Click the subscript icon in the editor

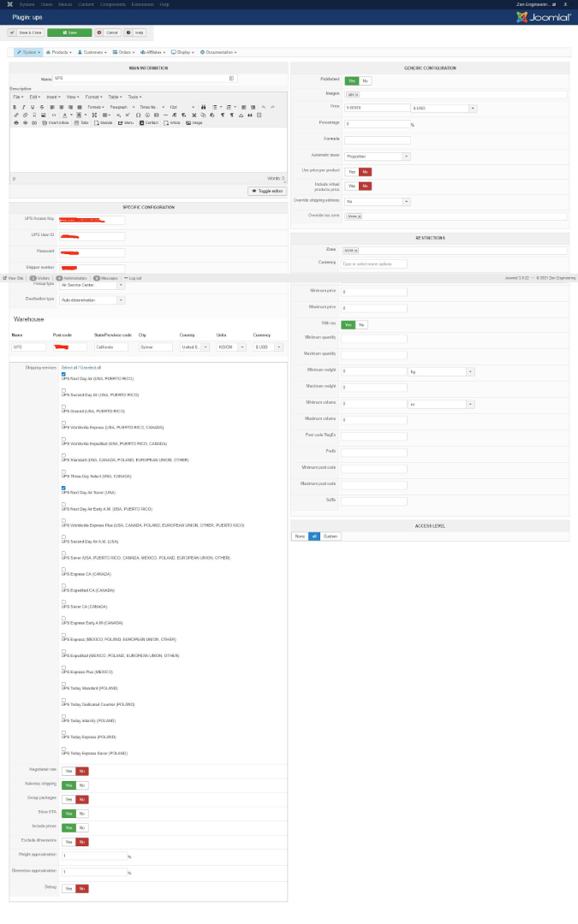point(118,115)
